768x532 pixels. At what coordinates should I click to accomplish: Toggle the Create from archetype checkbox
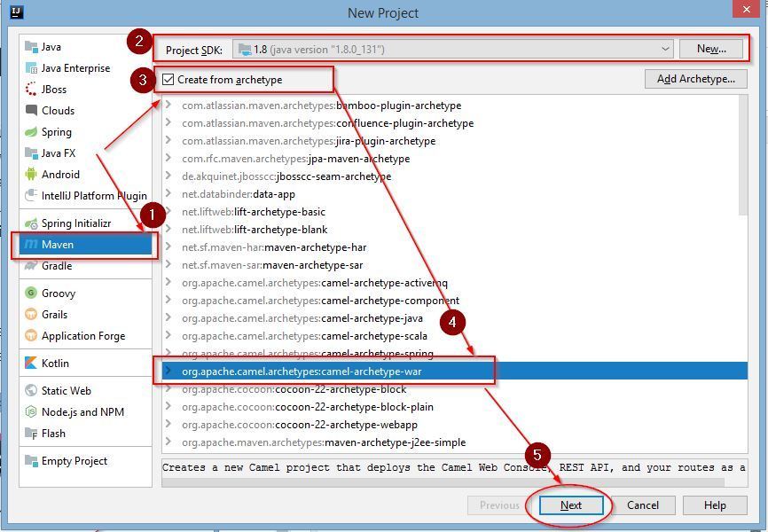[168, 80]
